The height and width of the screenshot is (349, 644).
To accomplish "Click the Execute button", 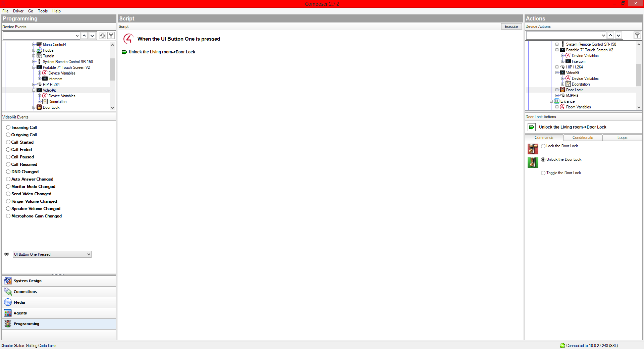I will [511, 27].
